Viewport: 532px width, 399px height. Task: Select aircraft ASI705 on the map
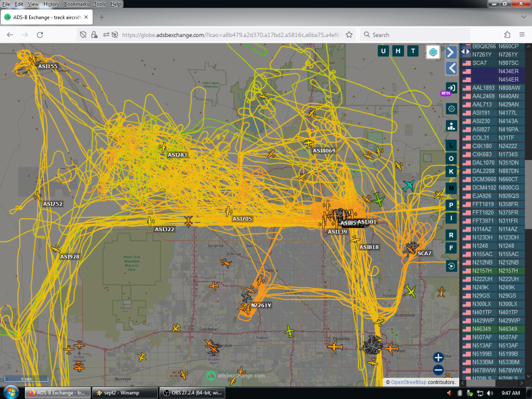pyautogui.click(x=229, y=211)
